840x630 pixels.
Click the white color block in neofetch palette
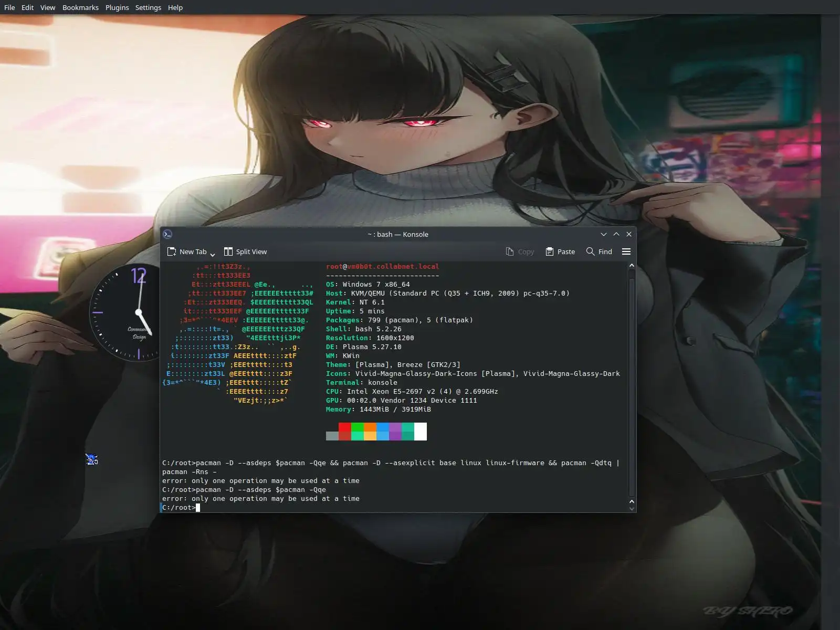pyautogui.click(x=421, y=432)
